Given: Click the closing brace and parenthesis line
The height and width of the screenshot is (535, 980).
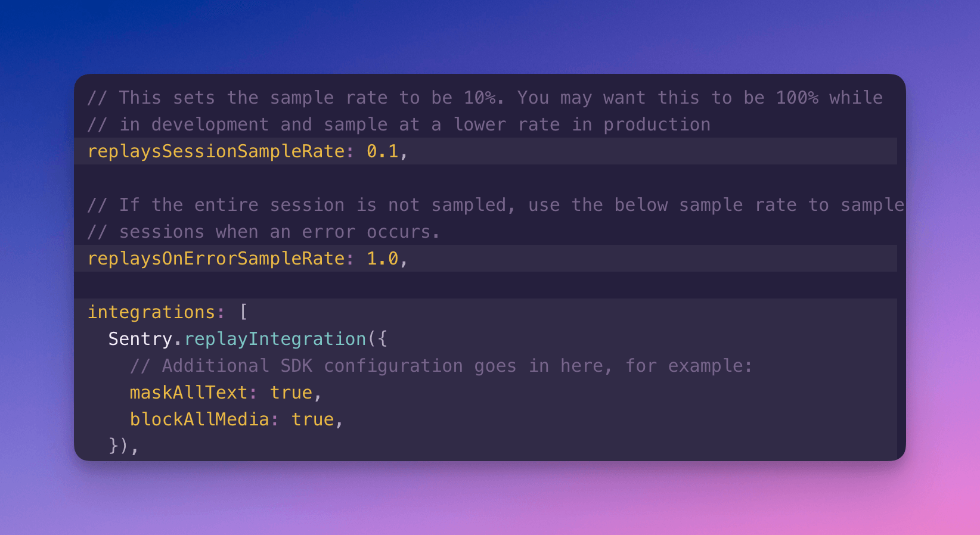Looking at the screenshot, I should point(123,446).
